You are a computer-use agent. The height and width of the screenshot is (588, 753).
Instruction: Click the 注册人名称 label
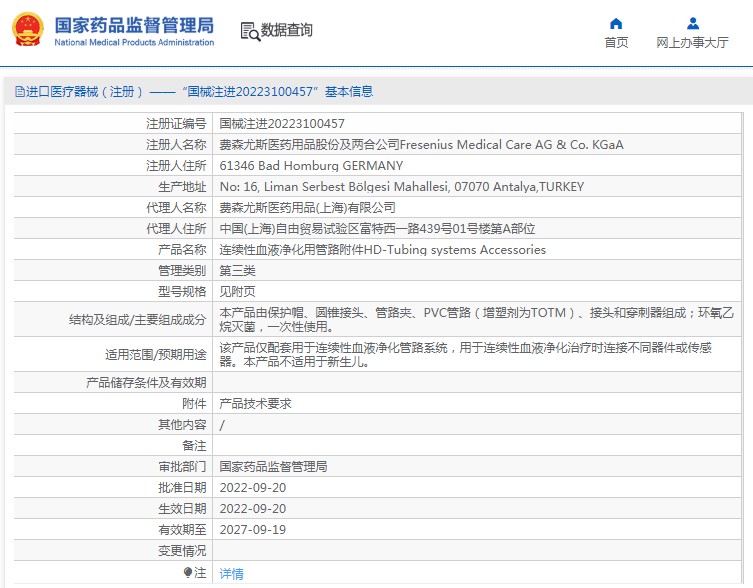(176, 145)
